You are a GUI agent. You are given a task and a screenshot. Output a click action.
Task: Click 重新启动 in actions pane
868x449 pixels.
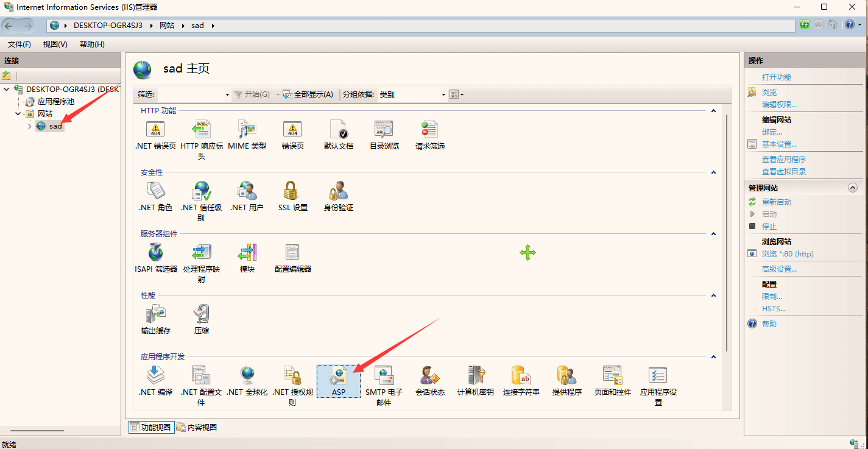pyautogui.click(x=777, y=202)
